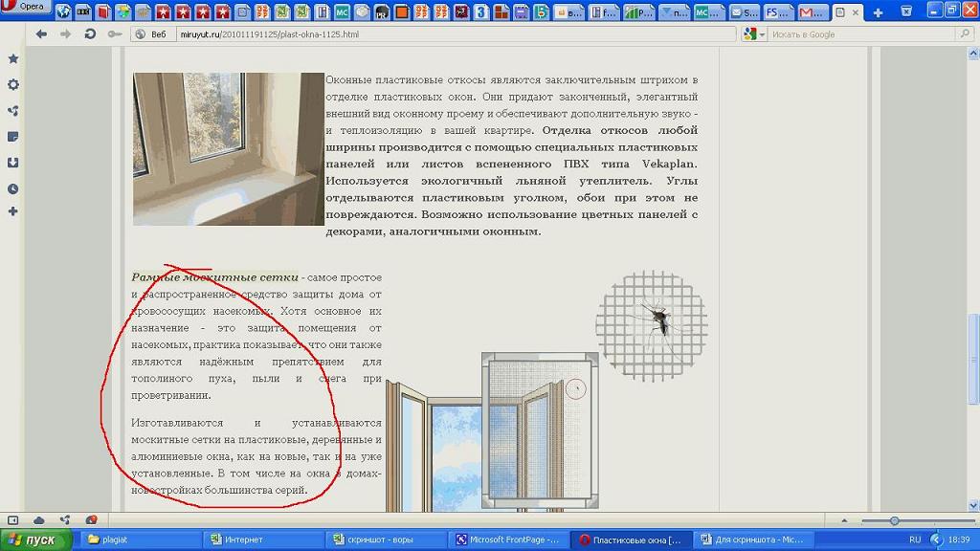The height and width of the screenshot is (551, 980).
Task: Click the window sill photo
Action: [x=228, y=148]
